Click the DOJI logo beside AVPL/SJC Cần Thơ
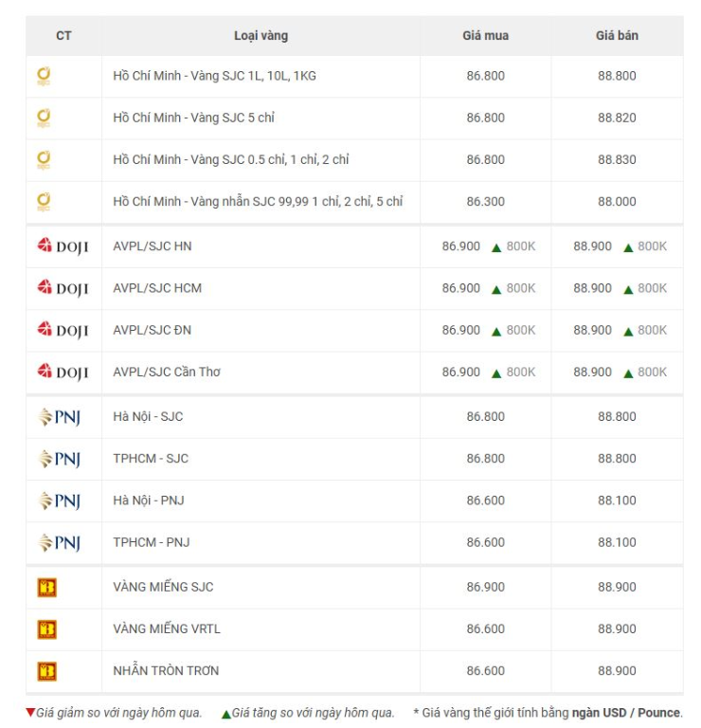The image size is (701, 728). [x=63, y=372]
